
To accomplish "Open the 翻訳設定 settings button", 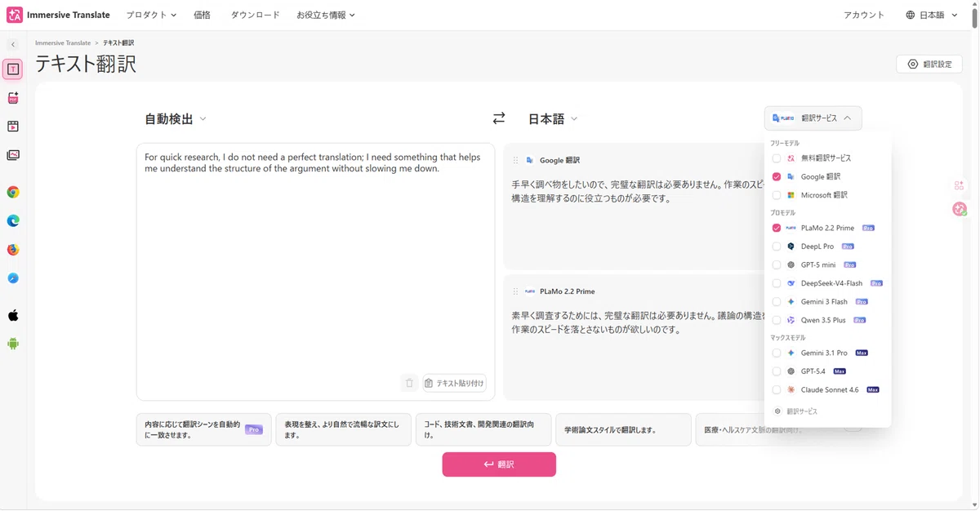I will pyautogui.click(x=929, y=64).
